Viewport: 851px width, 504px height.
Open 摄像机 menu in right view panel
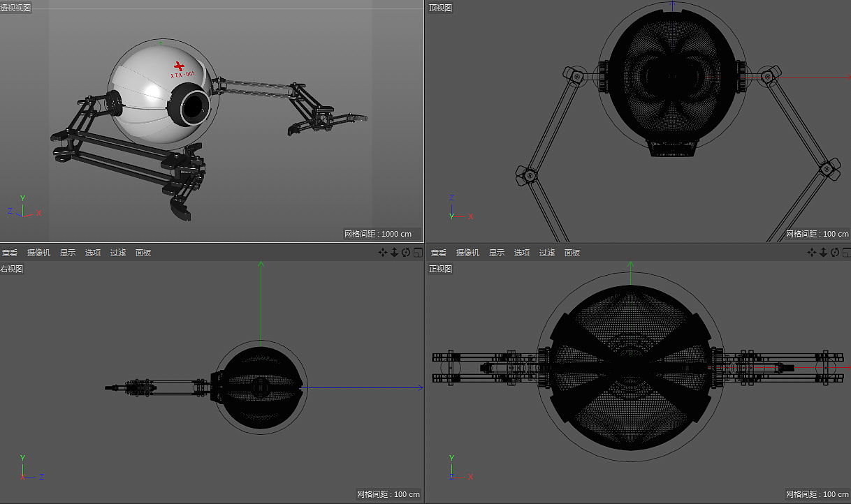pyautogui.click(x=39, y=253)
